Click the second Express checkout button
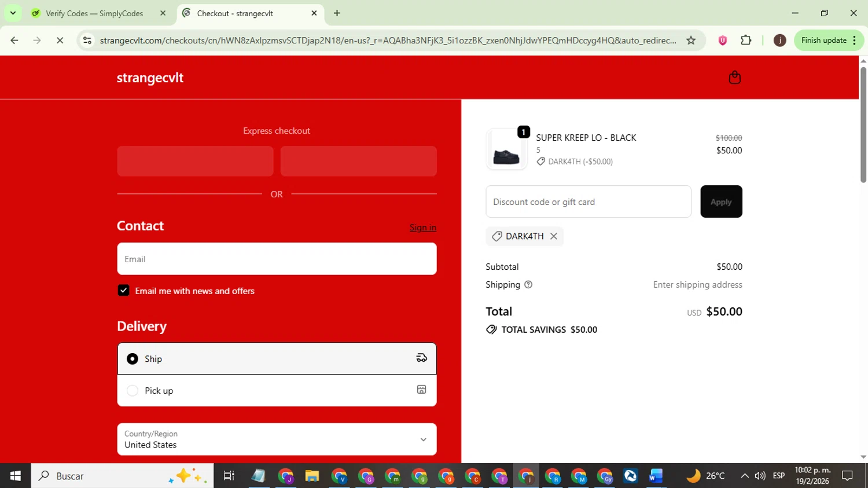The height and width of the screenshot is (488, 868). pyautogui.click(x=358, y=161)
